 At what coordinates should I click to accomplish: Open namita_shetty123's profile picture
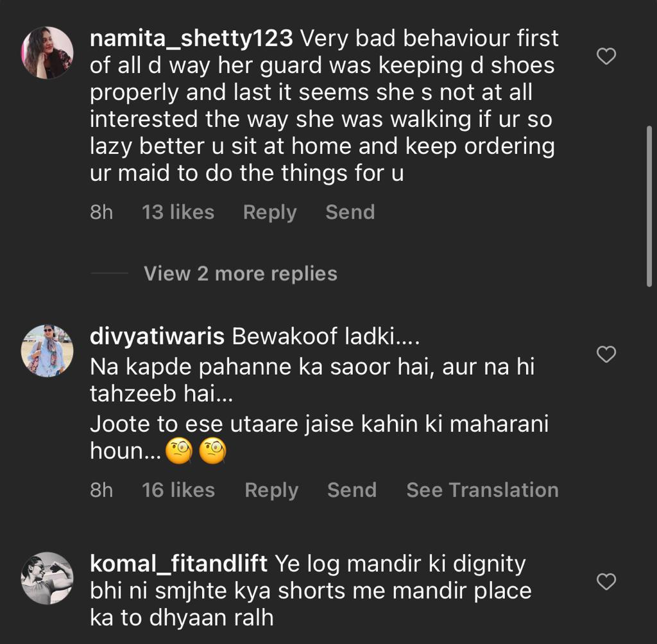coord(47,52)
